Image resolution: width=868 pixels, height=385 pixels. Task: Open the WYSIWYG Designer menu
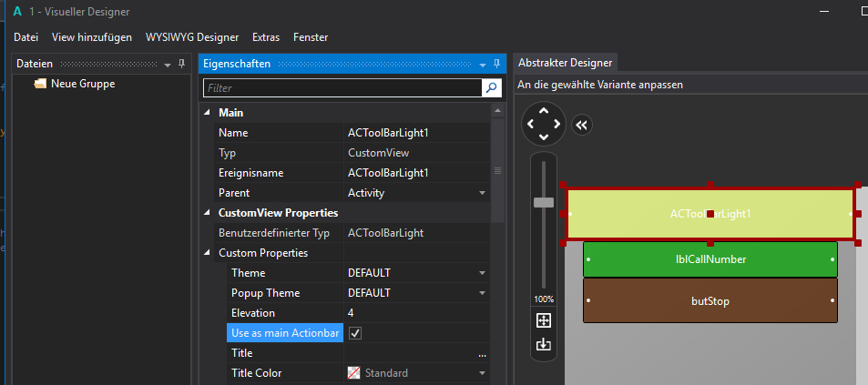point(191,37)
